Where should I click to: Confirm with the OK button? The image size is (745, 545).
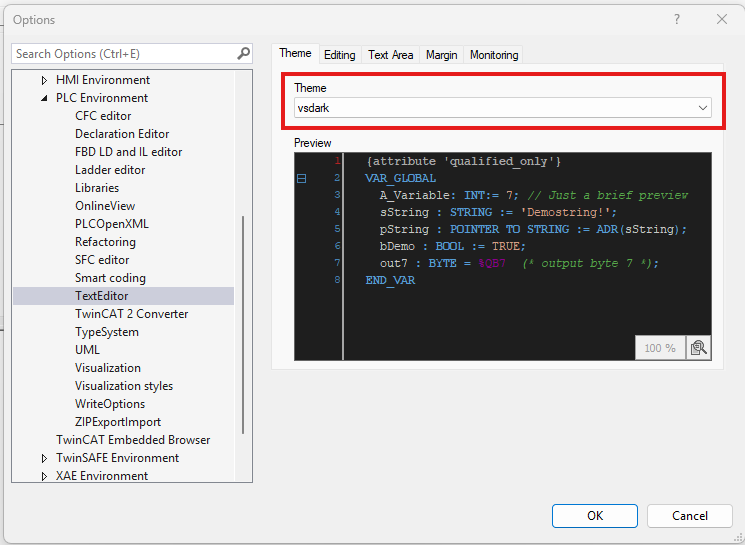tap(594, 516)
